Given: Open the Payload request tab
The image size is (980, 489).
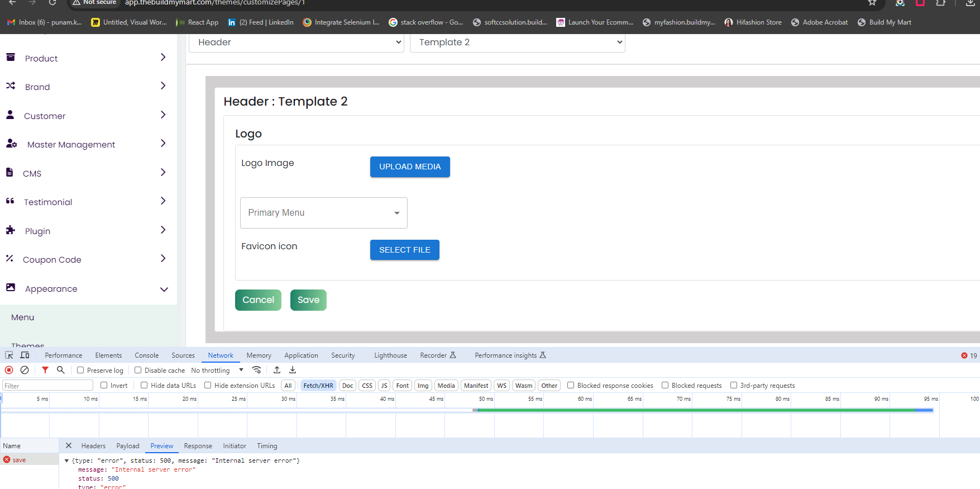Looking at the screenshot, I should coord(128,446).
